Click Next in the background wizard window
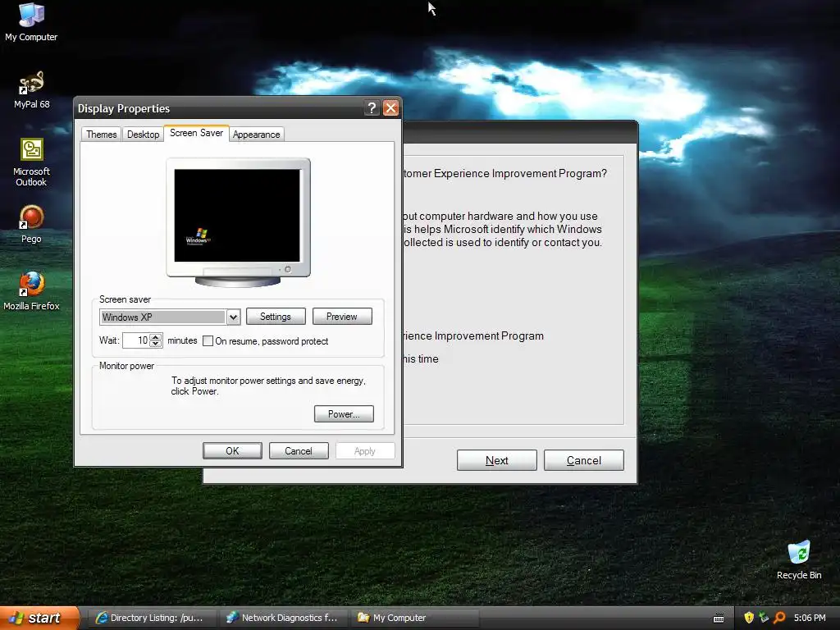The height and width of the screenshot is (630, 840). (x=496, y=460)
